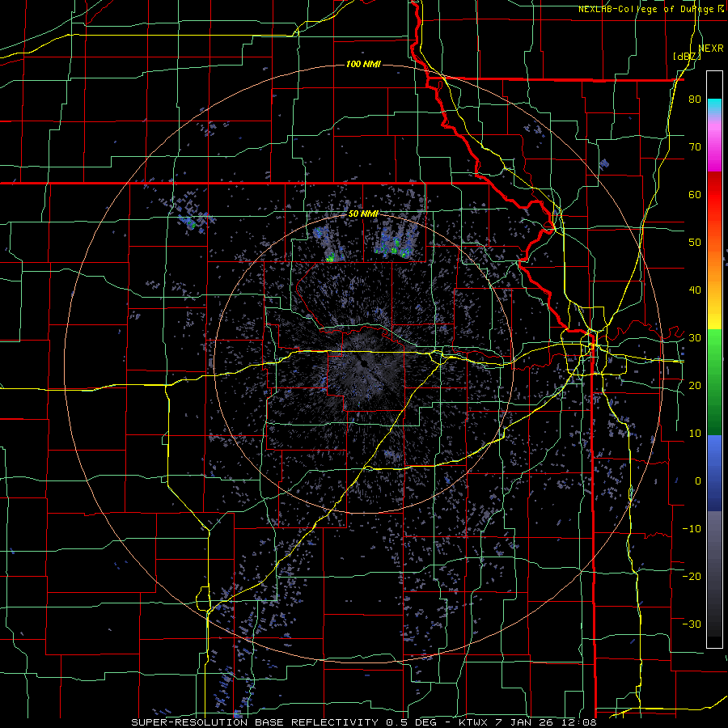728x728 pixels.
Task: Click the NEXR label above the color scale
Action: (x=711, y=49)
